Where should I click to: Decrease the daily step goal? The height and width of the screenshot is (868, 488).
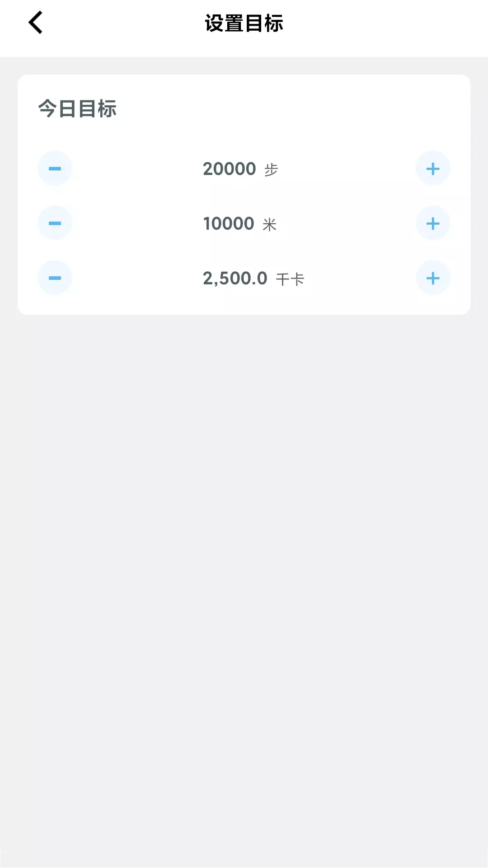click(x=55, y=169)
